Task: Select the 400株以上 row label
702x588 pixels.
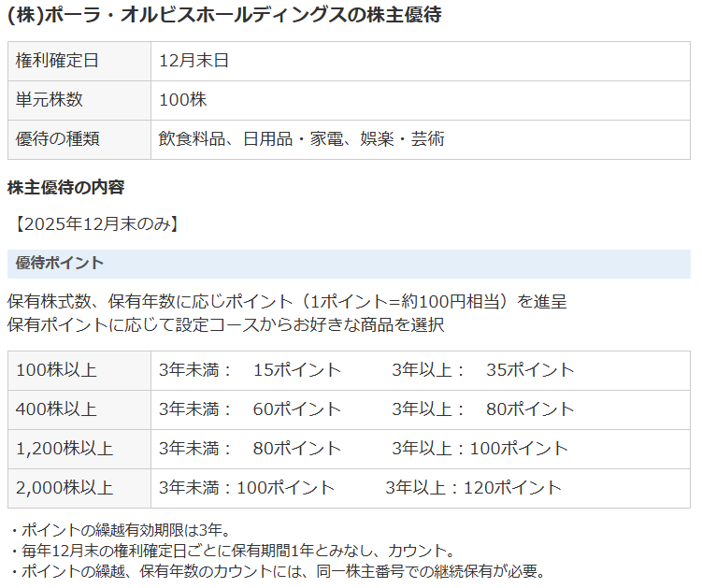Action: [x=56, y=409]
